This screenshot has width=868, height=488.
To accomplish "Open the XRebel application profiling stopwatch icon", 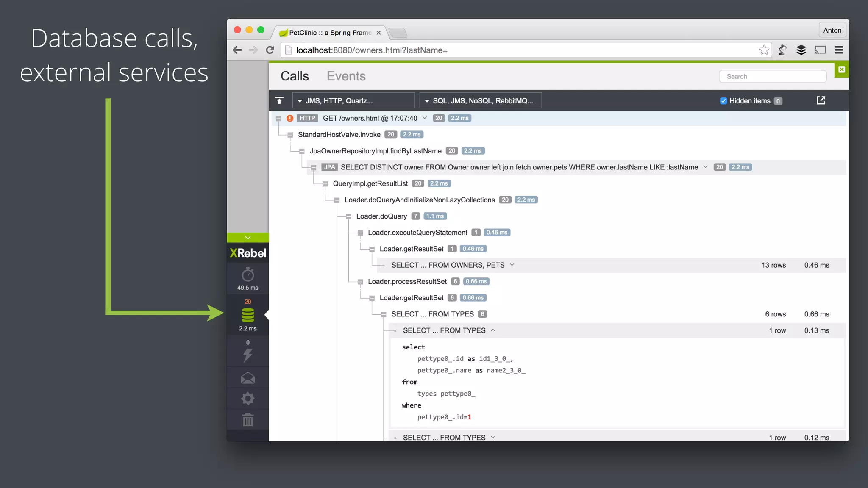I will click(248, 275).
